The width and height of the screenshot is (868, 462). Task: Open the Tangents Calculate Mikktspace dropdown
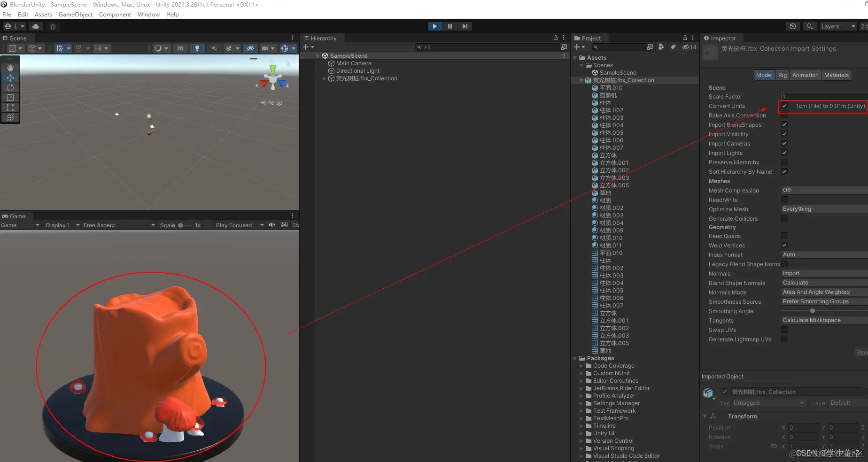coord(824,320)
